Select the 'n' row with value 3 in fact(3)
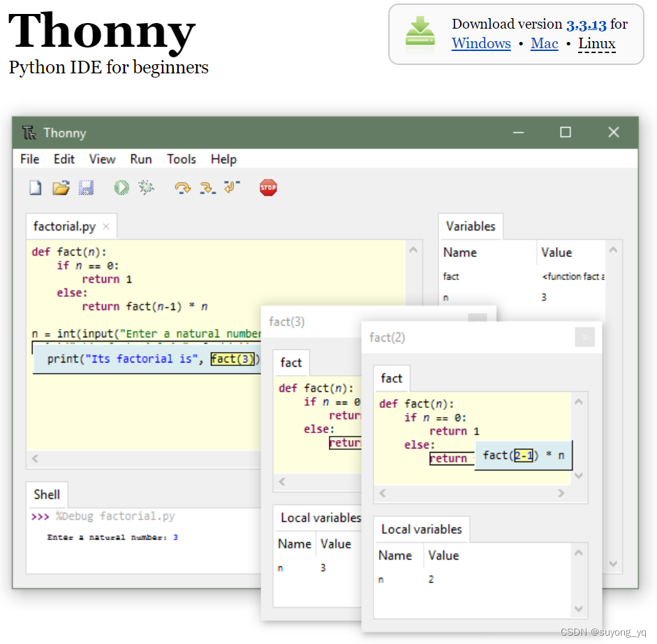Viewport: 657px width, 644px height. click(317, 568)
